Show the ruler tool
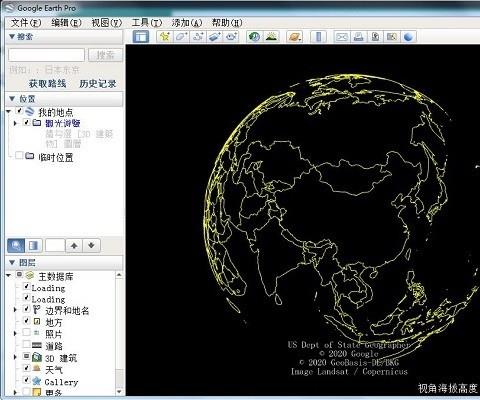 318,36
